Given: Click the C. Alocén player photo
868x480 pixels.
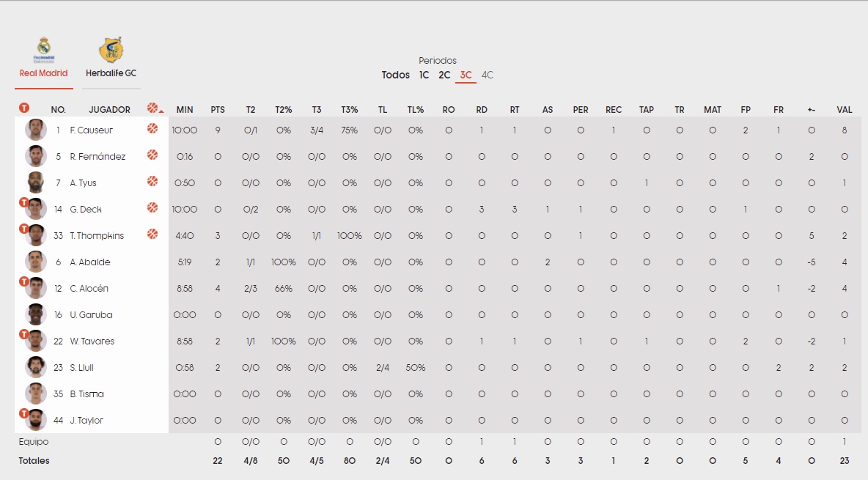Looking at the screenshot, I should [x=35, y=288].
